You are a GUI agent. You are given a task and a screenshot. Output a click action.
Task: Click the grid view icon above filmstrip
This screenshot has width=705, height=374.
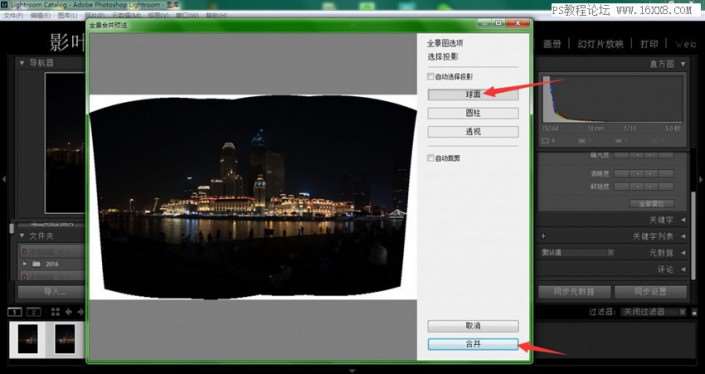55,312
